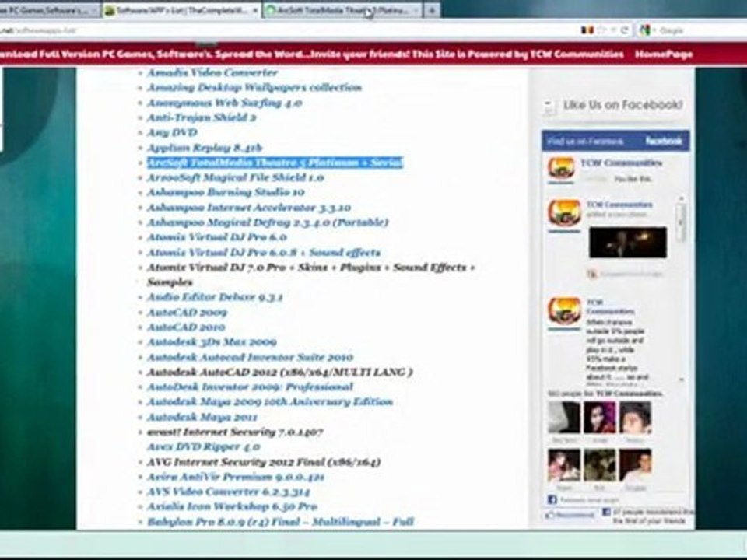Open the Anonymous Web Surfing 4.0 link
Screen dimensions: 747x560
coord(224,103)
